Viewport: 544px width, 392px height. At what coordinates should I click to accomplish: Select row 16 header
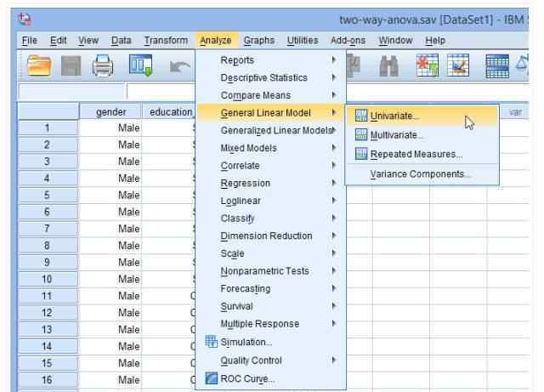[48, 380]
